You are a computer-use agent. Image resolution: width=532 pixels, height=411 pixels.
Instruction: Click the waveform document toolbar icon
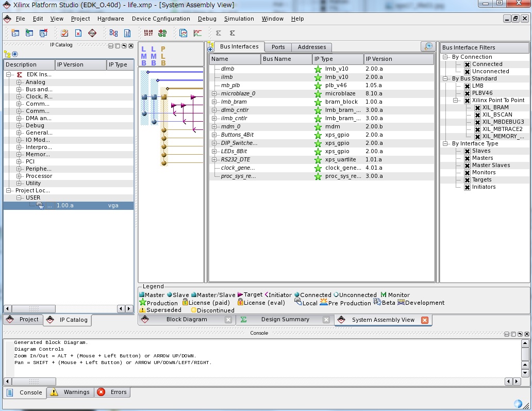[183, 33]
